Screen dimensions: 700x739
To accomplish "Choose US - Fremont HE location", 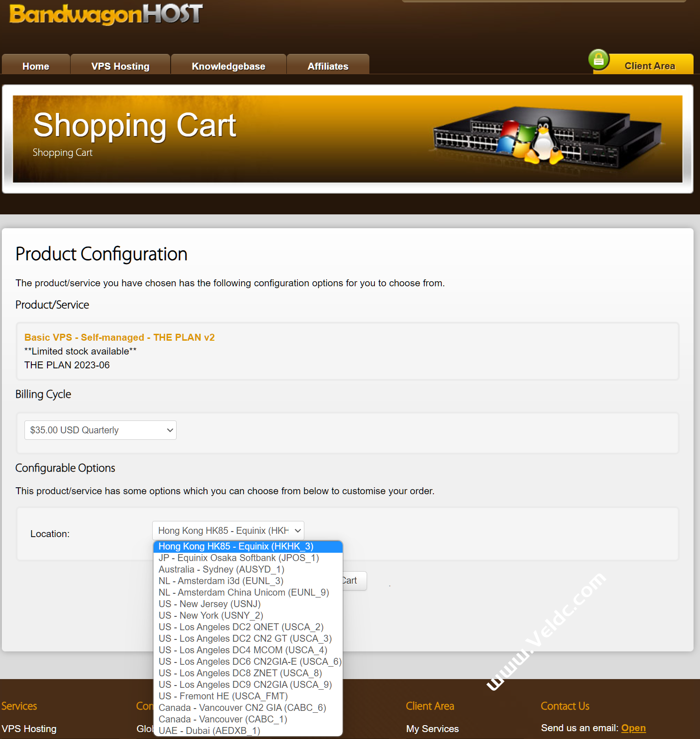I will (x=223, y=696).
